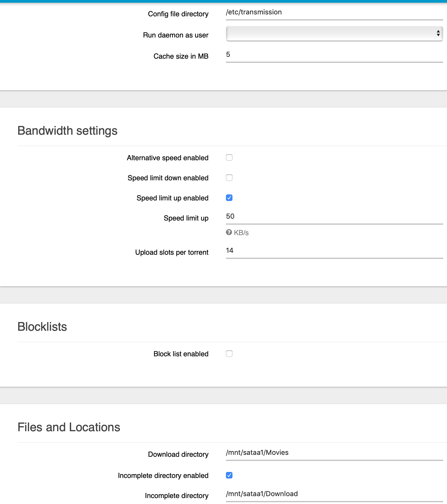Click the Speed limit up enabled label
The width and height of the screenshot is (447, 504).
tap(172, 198)
